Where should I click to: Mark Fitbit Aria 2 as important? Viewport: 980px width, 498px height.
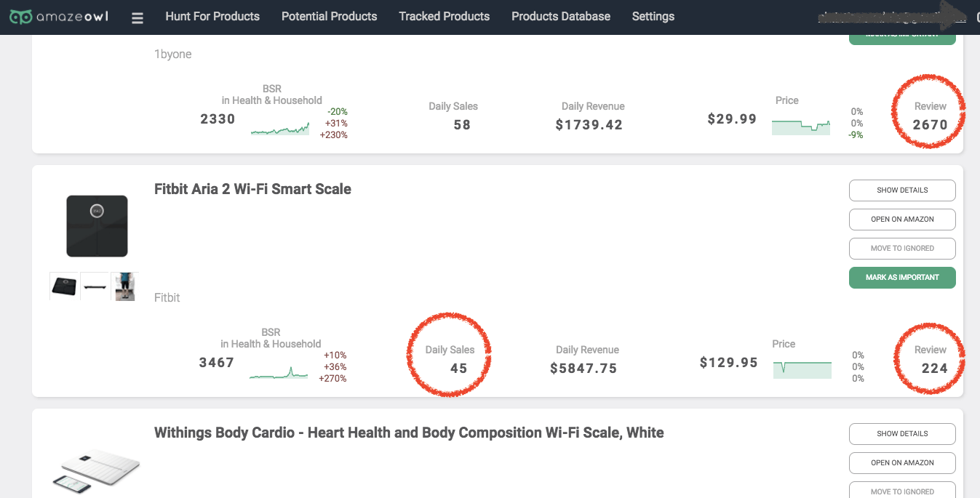pyautogui.click(x=902, y=278)
